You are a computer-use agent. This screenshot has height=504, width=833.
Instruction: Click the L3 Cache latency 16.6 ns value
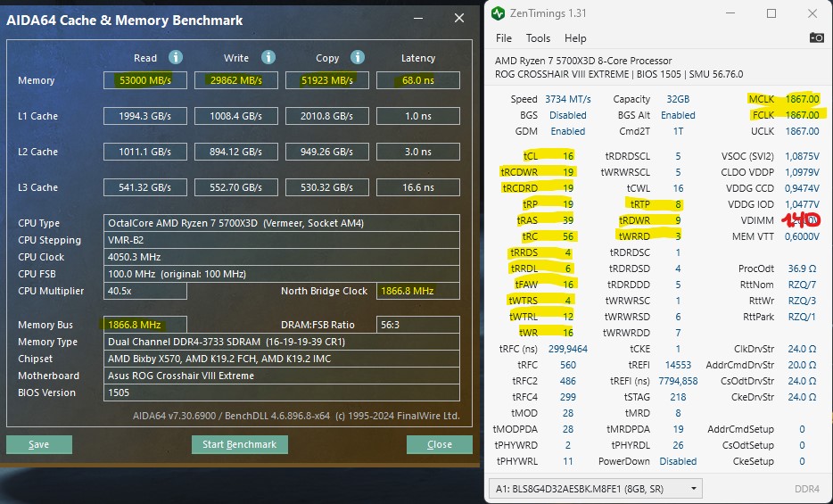pos(418,187)
